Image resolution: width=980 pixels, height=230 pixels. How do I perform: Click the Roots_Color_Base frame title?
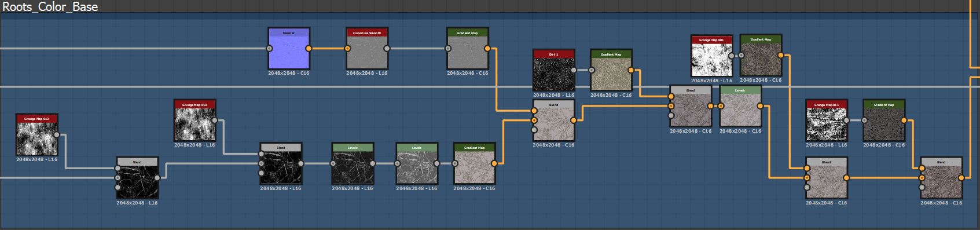tap(50, 7)
